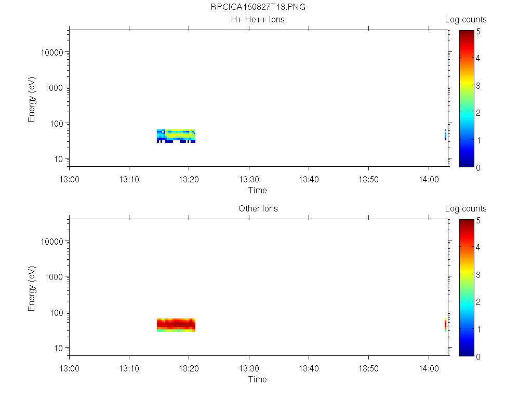Click the 13:30 time tick of Other Ions plot
Viewport: 532px width, 399px height.
tap(249, 368)
